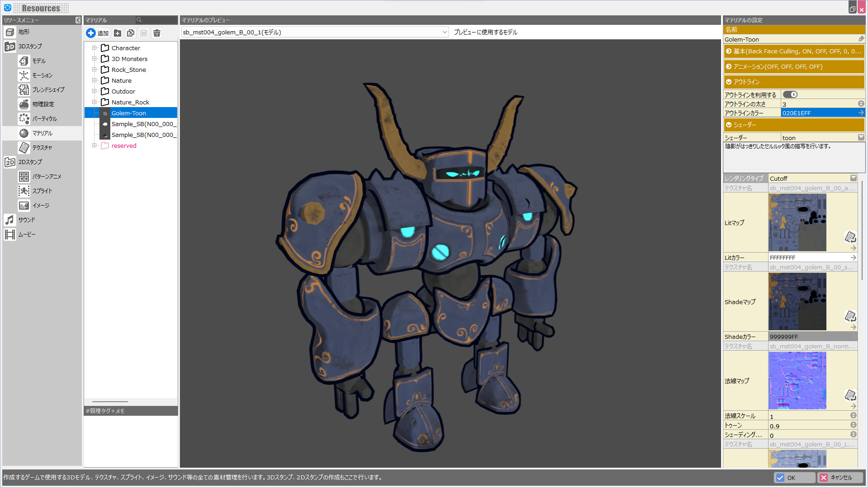Click the 追加 add button
Image resolution: width=868 pixels, height=488 pixels.
point(98,33)
